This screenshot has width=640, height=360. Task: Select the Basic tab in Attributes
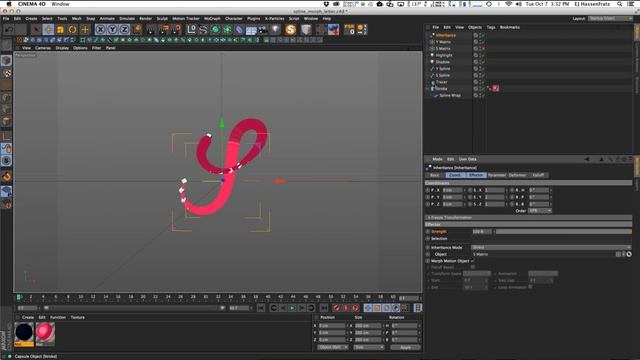pos(435,175)
